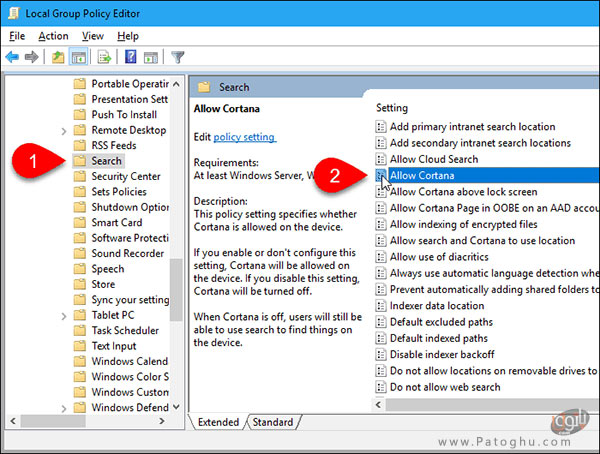The height and width of the screenshot is (454, 600).
Task: Select Sets Policies in the tree
Action: point(119,191)
